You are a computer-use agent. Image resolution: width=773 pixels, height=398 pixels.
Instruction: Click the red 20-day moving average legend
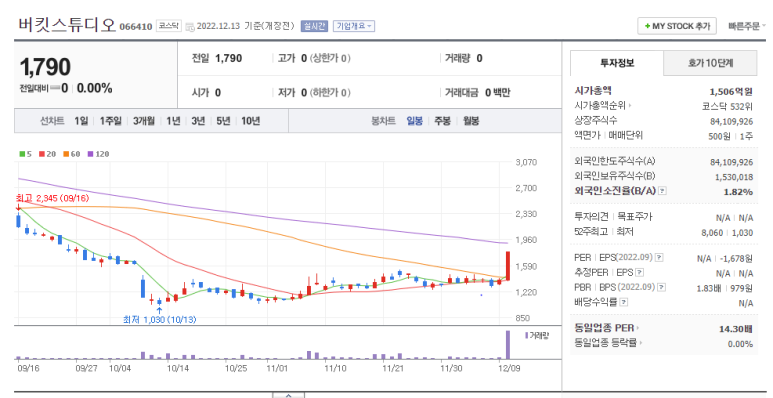pyautogui.click(x=47, y=154)
